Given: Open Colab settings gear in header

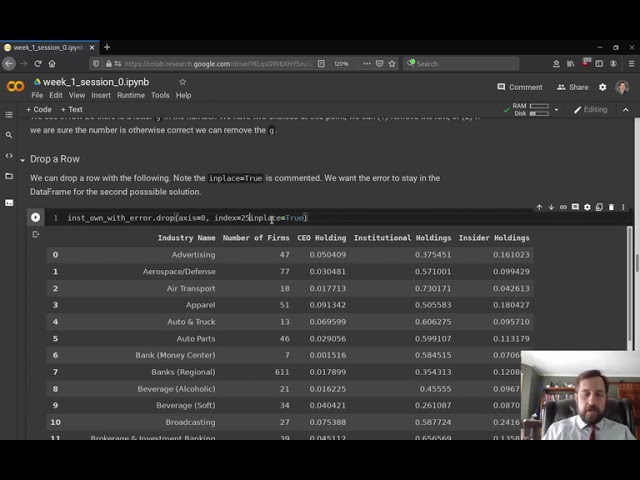Looking at the screenshot, I should [x=602, y=87].
